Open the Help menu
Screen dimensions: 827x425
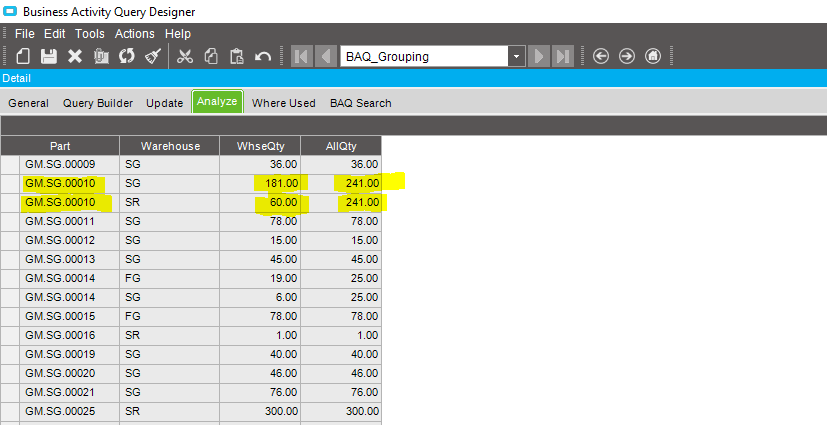tap(178, 34)
